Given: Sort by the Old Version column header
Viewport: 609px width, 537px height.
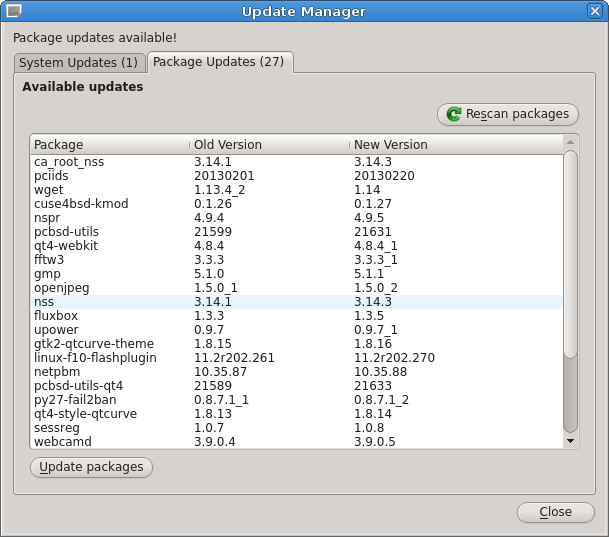Looking at the screenshot, I should pos(270,144).
